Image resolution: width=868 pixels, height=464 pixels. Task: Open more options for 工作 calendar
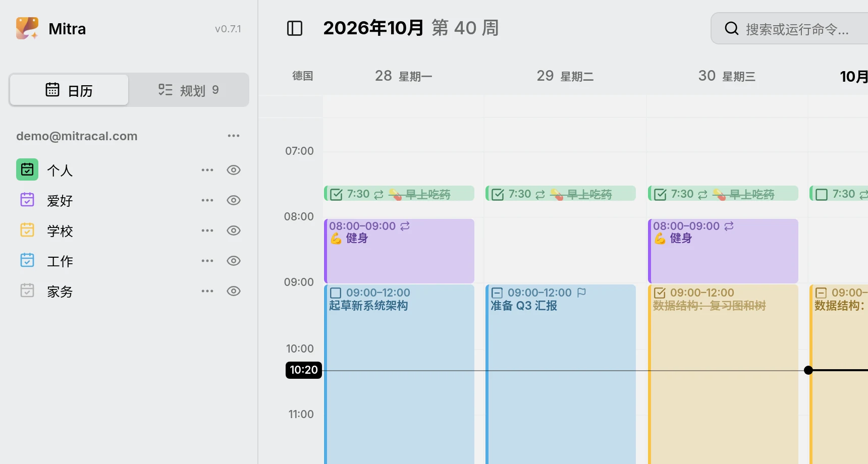click(207, 261)
